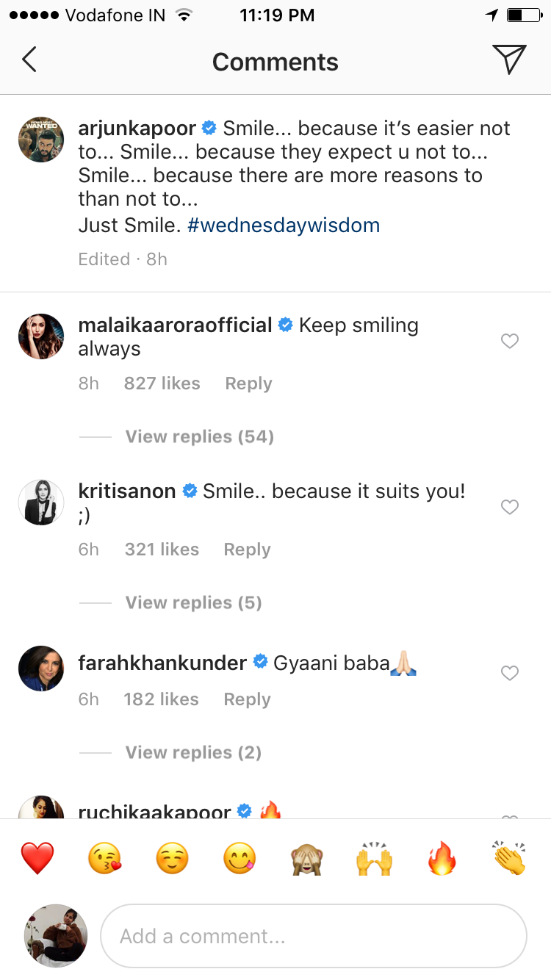
Task: Expand View replies (54)
Action: point(199,437)
